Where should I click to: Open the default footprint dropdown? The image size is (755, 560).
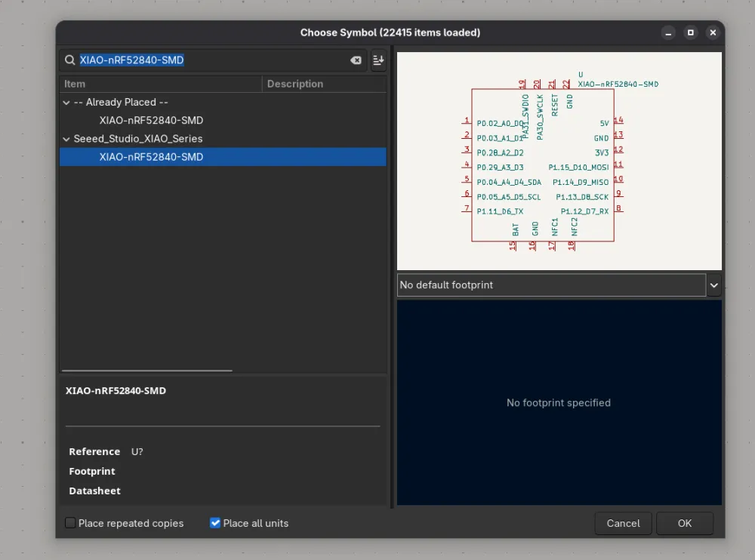point(713,285)
